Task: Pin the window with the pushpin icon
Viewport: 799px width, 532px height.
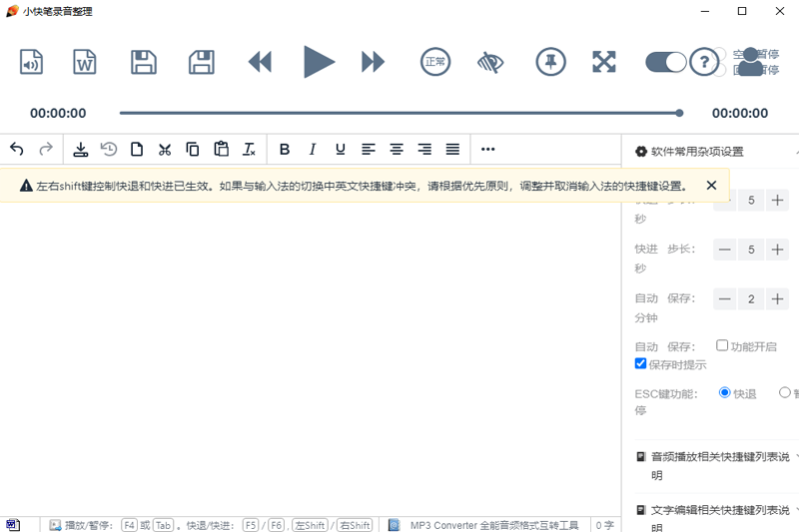Action: (x=551, y=62)
